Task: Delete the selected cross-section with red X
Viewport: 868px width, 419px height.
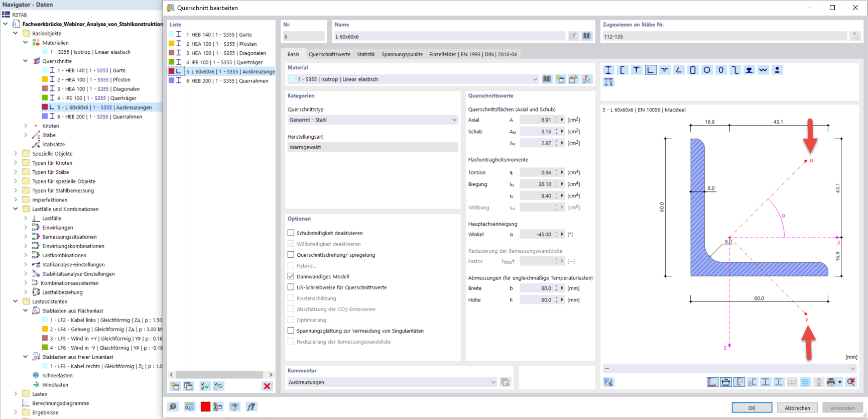Action: [x=267, y=386]
